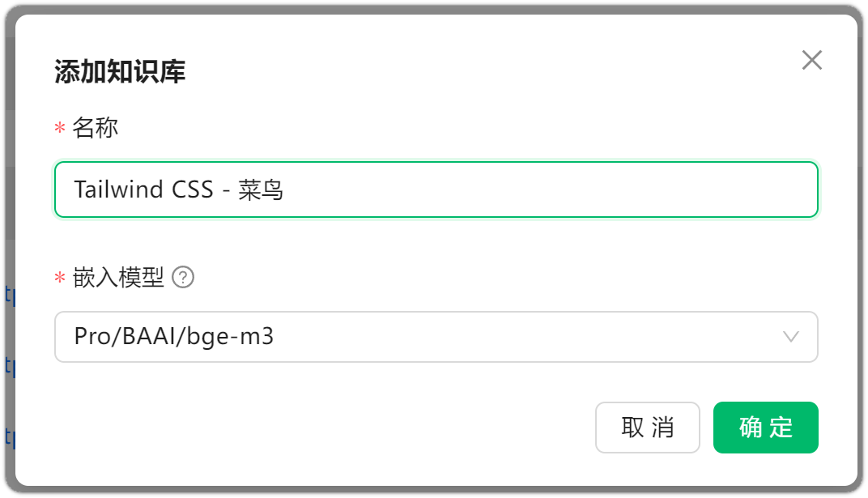Focus the 名称 input field

(x=436, y=189)
